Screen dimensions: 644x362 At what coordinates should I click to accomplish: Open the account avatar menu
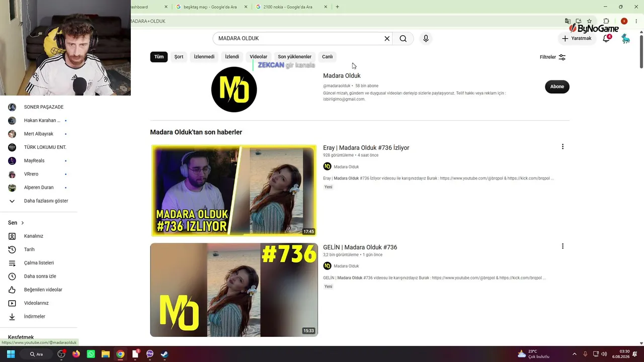[x=625, y=39]
